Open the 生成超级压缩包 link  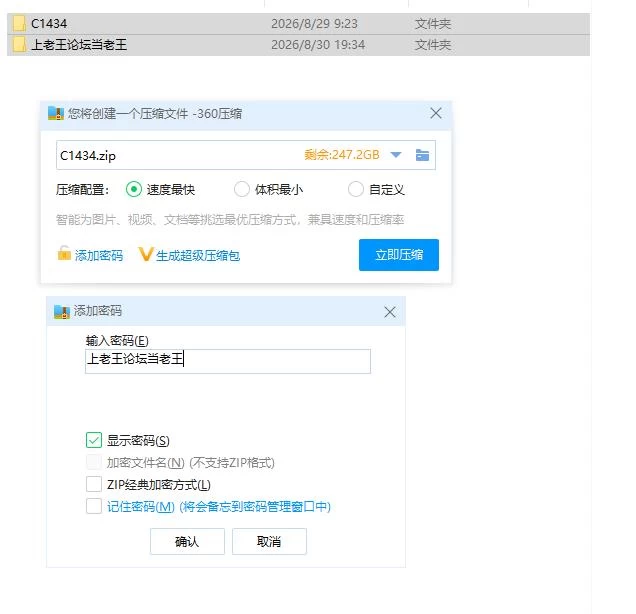tap(198, 255)
